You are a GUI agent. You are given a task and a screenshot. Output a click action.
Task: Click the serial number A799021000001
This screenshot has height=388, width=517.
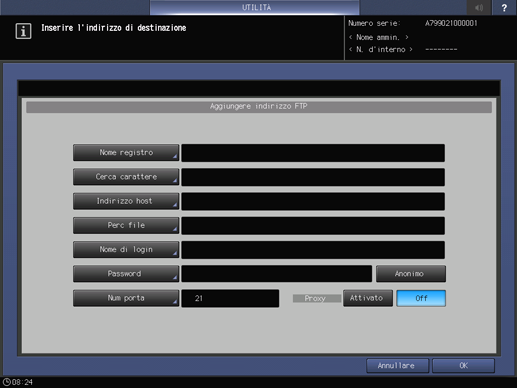[451, 23]
